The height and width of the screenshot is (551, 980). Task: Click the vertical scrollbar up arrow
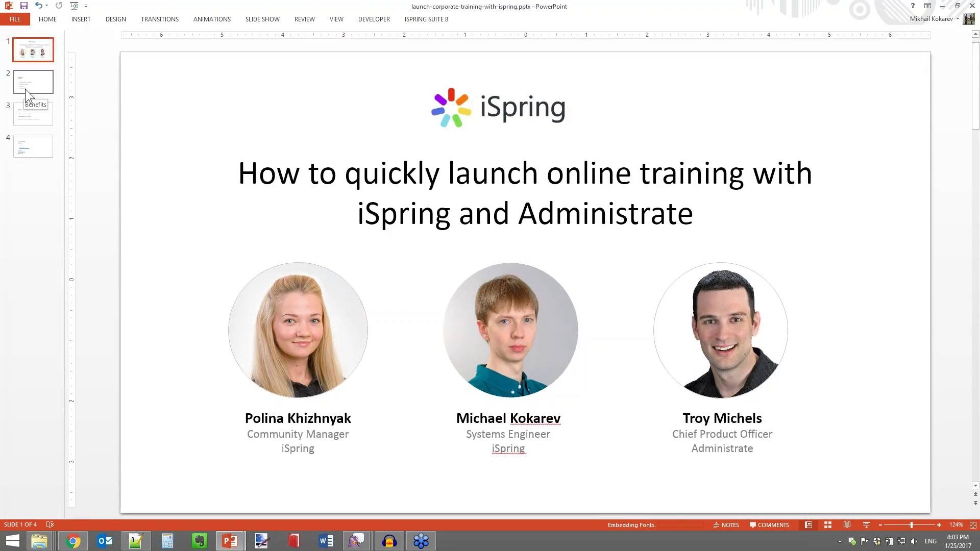click(x=975, y=34)
